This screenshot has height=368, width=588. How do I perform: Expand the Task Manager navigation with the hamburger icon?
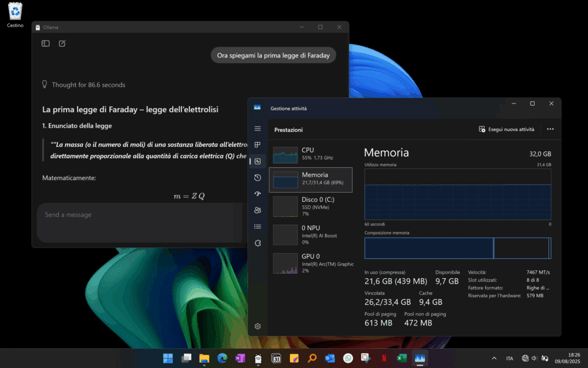coord(257,128)
